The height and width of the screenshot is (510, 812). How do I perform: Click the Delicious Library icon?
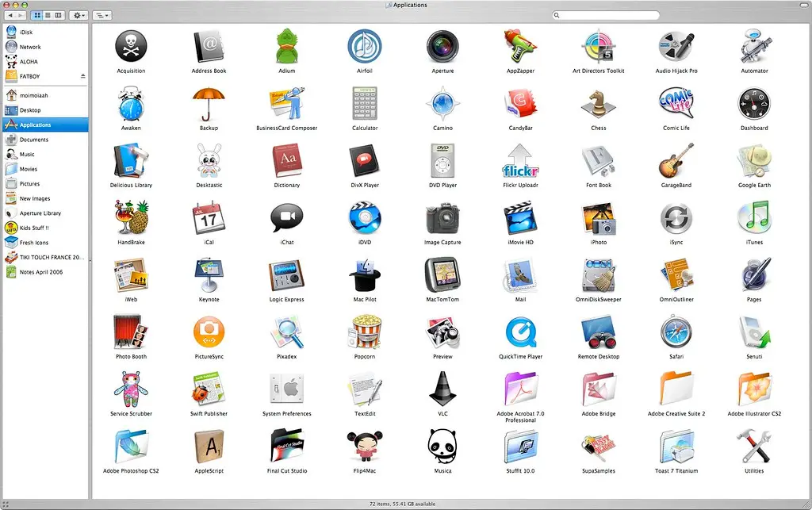pos(131,161)
